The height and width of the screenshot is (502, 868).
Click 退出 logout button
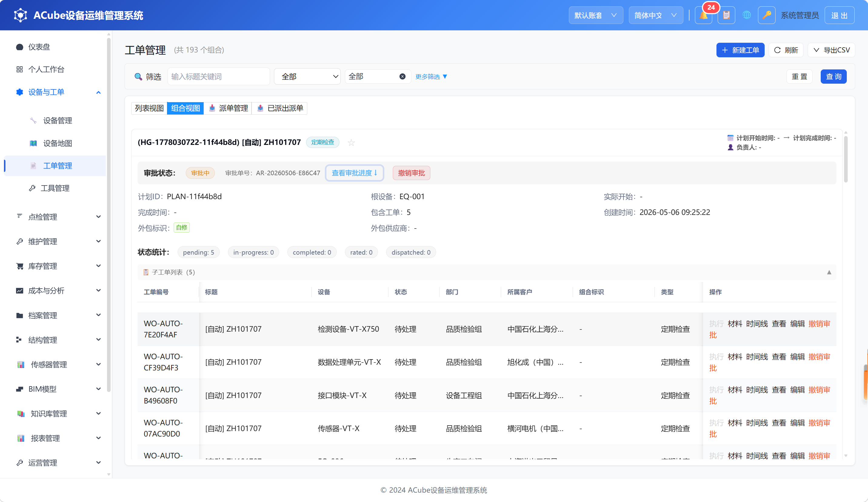coord(839,15)
